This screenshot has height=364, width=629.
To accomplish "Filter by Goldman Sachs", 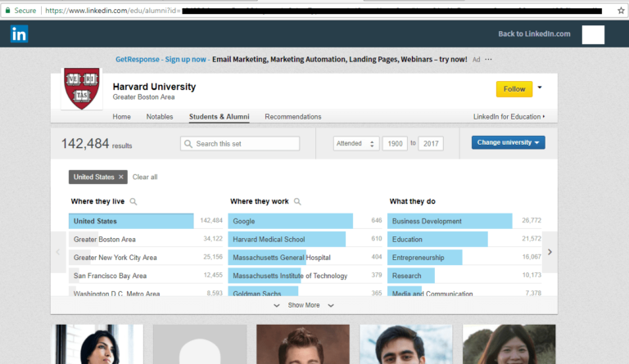I will [305, 291].
